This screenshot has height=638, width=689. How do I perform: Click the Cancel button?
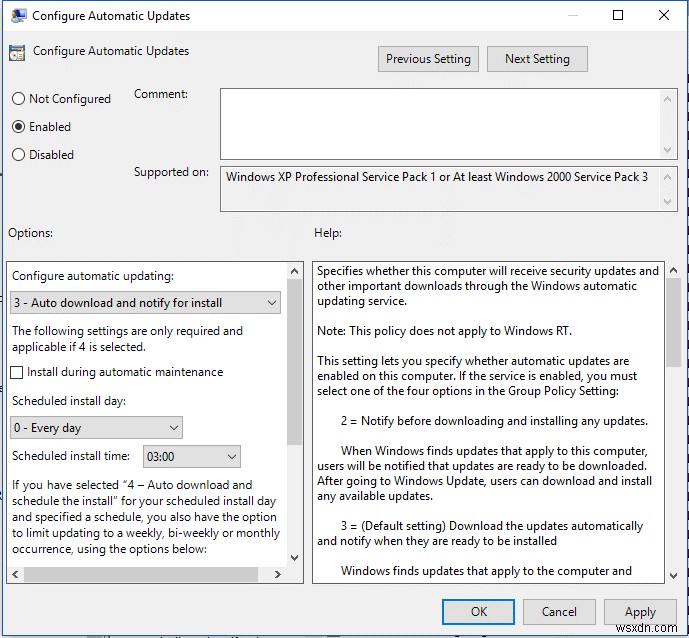point(559,612)
